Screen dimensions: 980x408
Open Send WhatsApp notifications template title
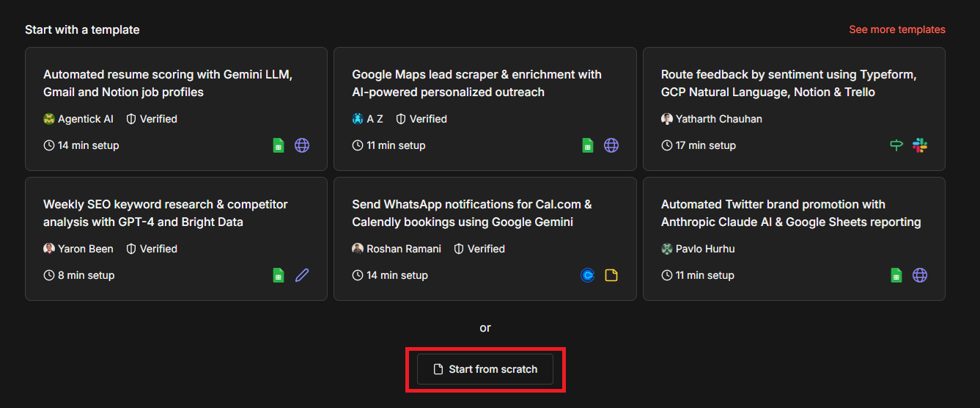[472, 213]
